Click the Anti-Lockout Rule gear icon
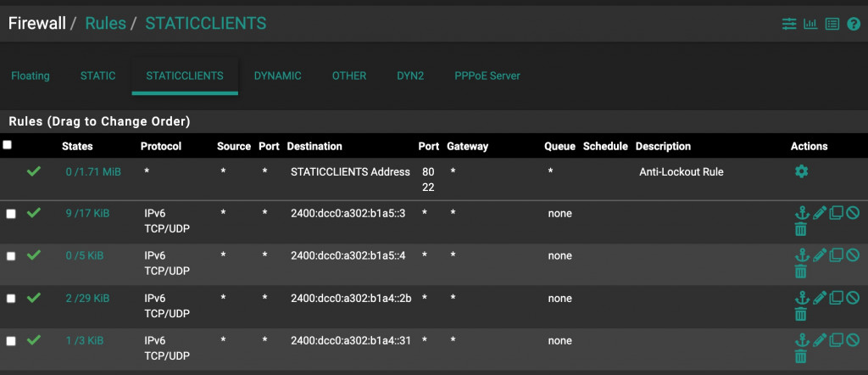The width and height of the screenshot is (868, 375). [801, 171]
